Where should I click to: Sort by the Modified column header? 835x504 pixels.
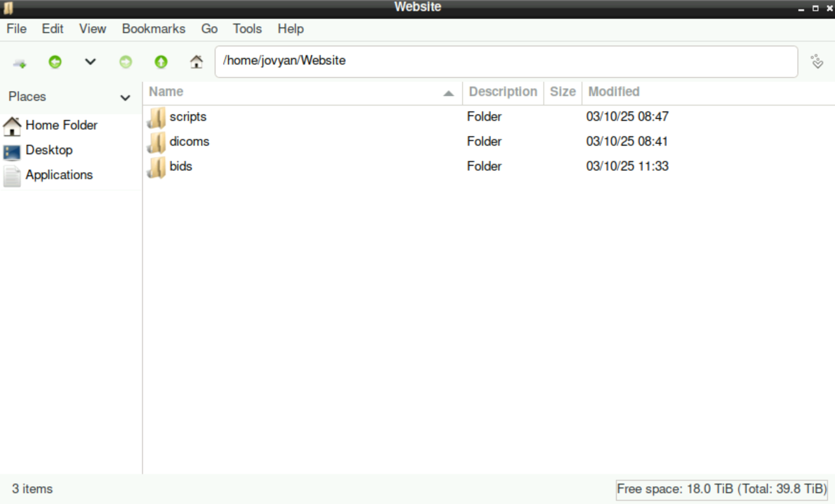coord(708,92)
